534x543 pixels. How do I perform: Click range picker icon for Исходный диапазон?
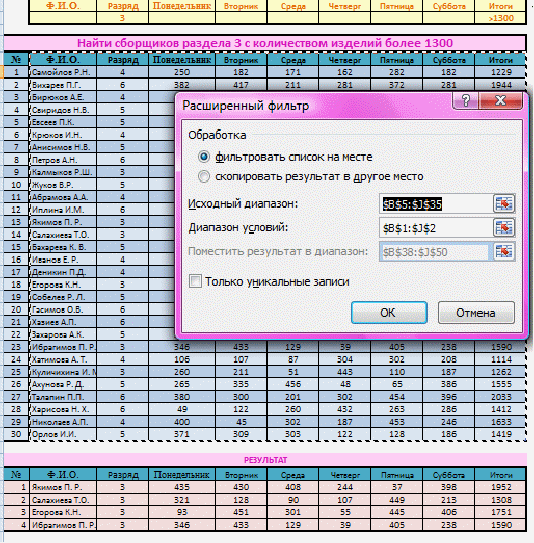coord(504,204)
